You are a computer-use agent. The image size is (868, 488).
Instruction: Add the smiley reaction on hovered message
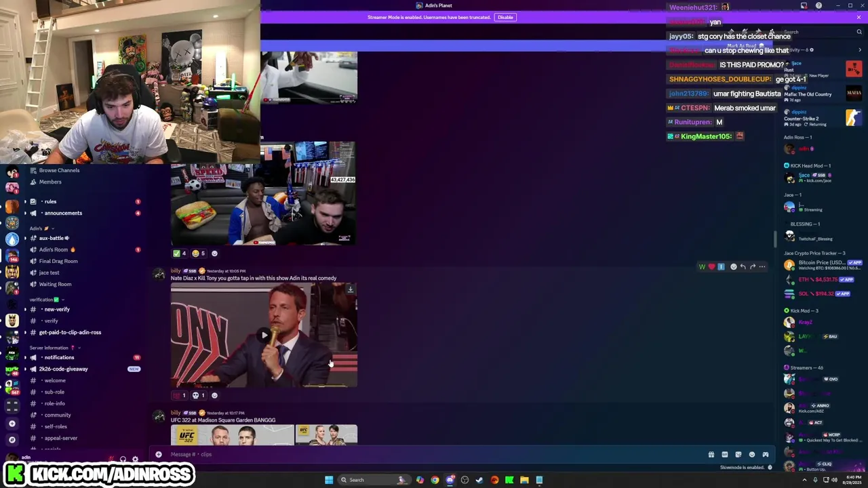(733, 267)
